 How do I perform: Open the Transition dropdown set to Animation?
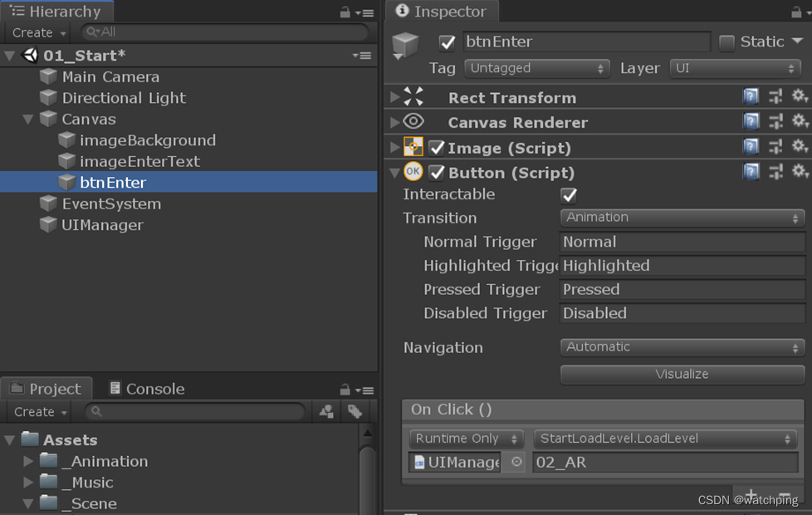[682, 218]
